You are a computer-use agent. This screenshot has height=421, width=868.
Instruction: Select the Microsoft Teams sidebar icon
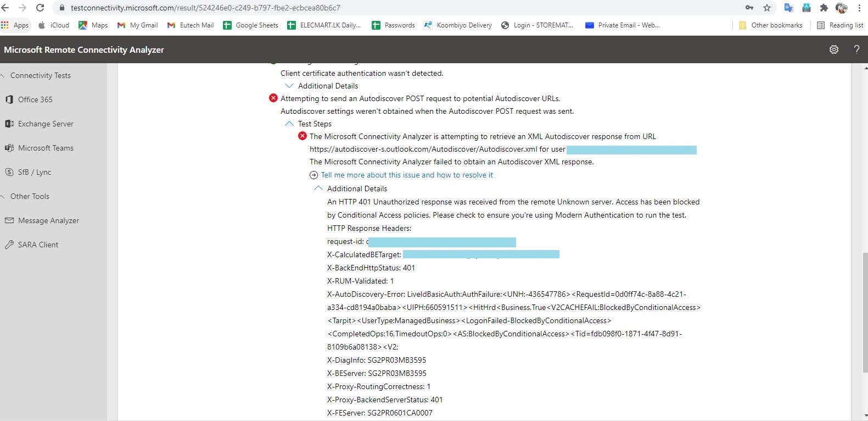tap(9, 148)
